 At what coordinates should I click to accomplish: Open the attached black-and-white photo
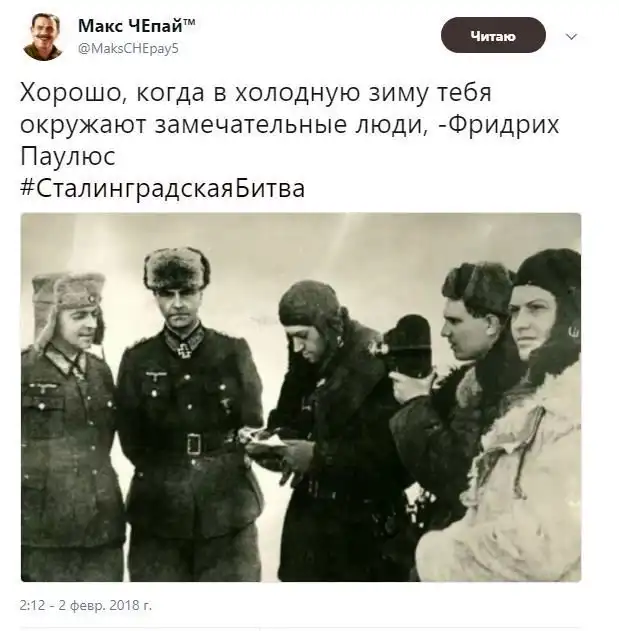(301, 397)
